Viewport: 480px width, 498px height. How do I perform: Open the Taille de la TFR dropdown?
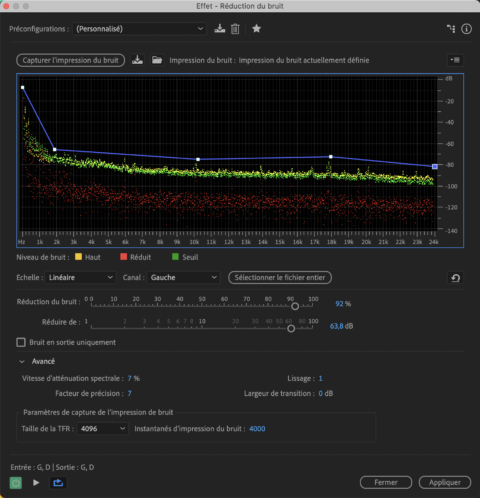pos(102,428)
